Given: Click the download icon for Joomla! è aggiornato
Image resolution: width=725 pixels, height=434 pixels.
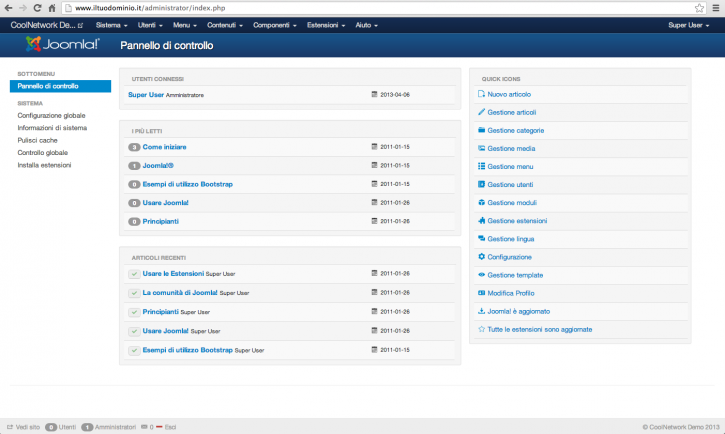Looking at the screenshot, I should [x=481, y=311].
